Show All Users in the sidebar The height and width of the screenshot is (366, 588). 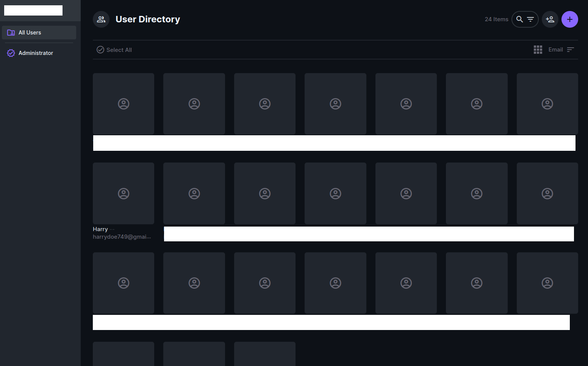[39, 33]
